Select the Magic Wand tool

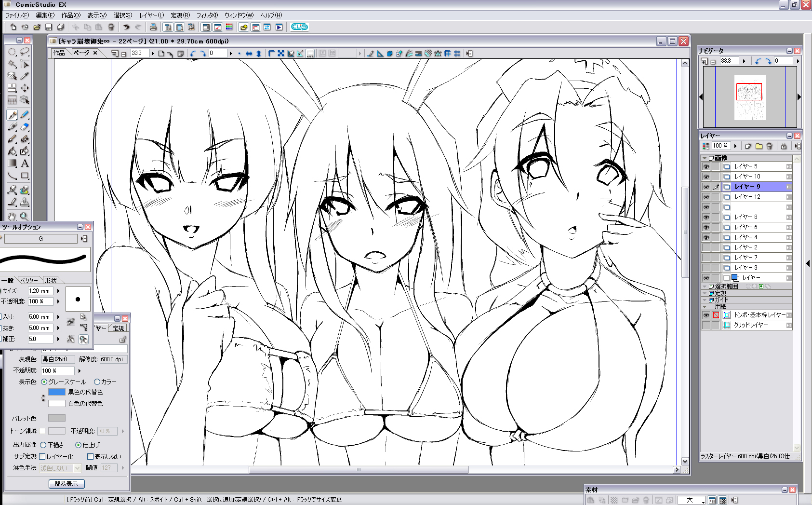coord(12,64)
